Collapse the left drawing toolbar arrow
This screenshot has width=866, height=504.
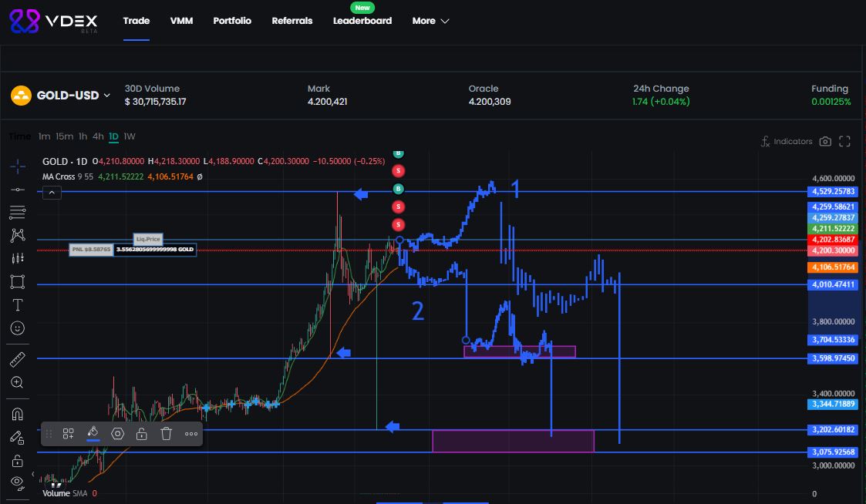[32, 474]
